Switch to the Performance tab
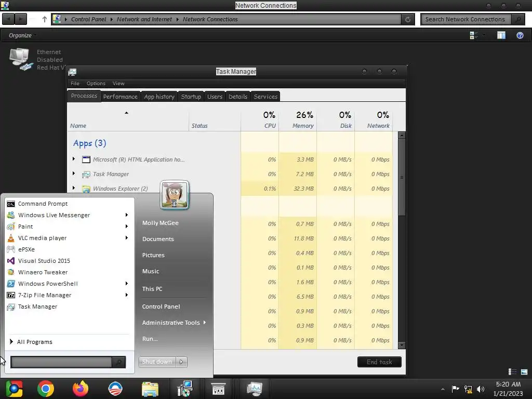 (x=121, y=97)
